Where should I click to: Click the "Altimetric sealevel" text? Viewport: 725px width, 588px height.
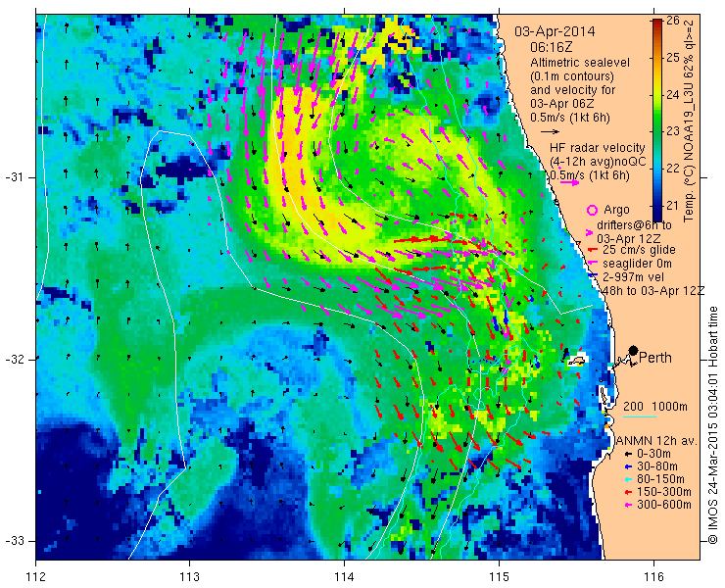click(x=580, y=62)
